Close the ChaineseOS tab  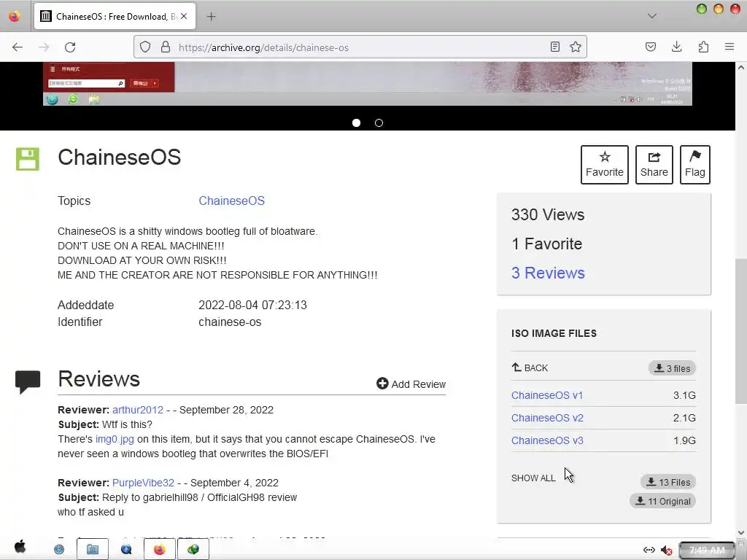coord(184,16)
